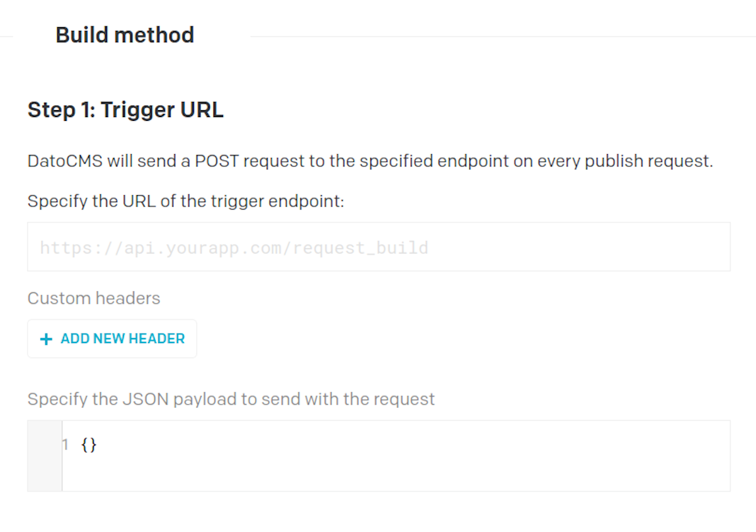Image resolution: width=756 pixels, height=532 pixels.
Task: Click the Step 1: Trigger URL heading
Action: [125, 110]
